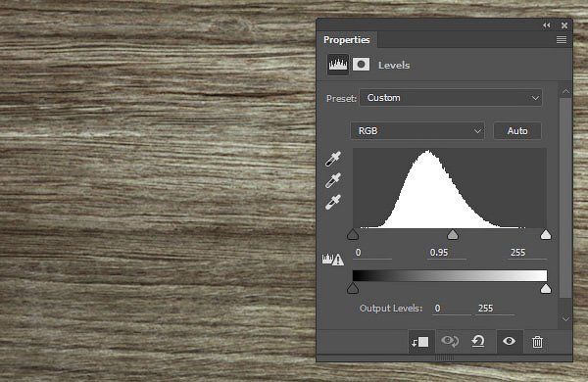Image resolution: width=588 pixels, height=382 pixels.
Task: Collapse the Properties panel to icons
Action: (x=547, y=25)
